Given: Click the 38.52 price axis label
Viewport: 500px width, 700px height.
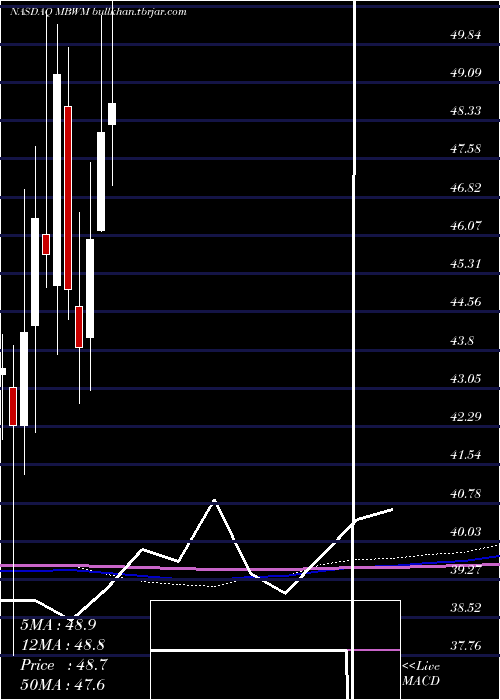Looking at the screenshot, I should 466,608.
